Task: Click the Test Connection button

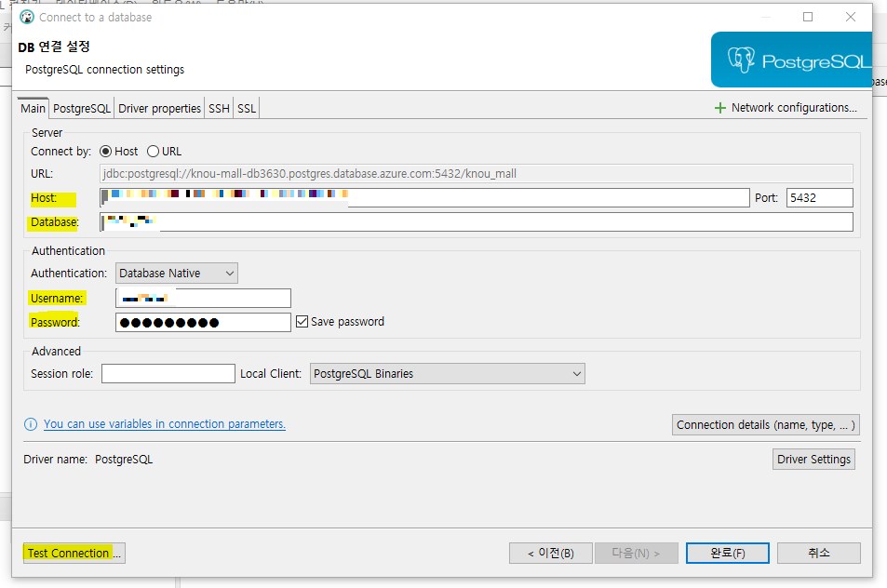Action: pos(74,553)
